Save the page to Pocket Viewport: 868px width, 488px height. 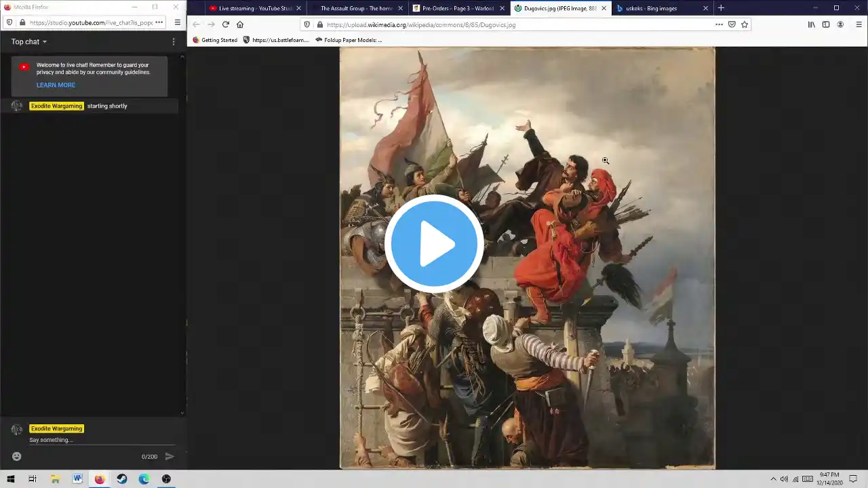(x=732, y=24)
